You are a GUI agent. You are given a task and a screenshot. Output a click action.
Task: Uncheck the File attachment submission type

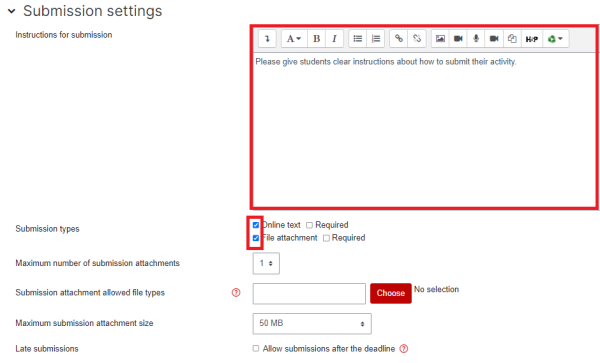coord(256,238)
